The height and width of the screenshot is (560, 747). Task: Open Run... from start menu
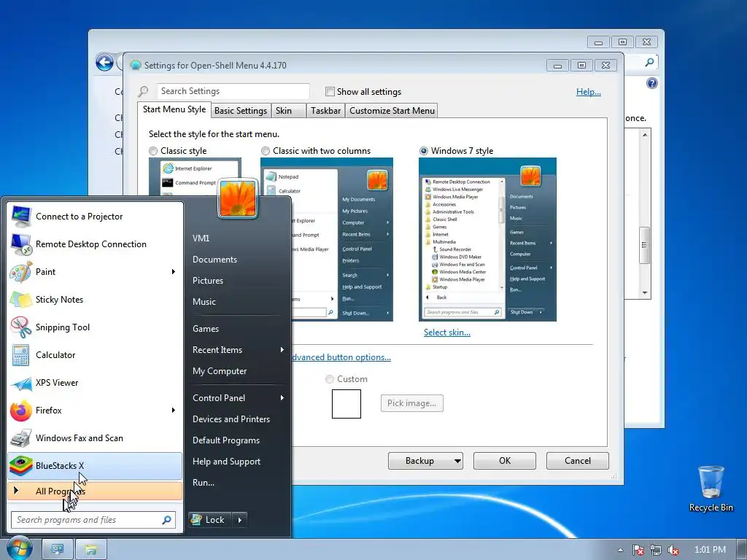coord(204,483)
